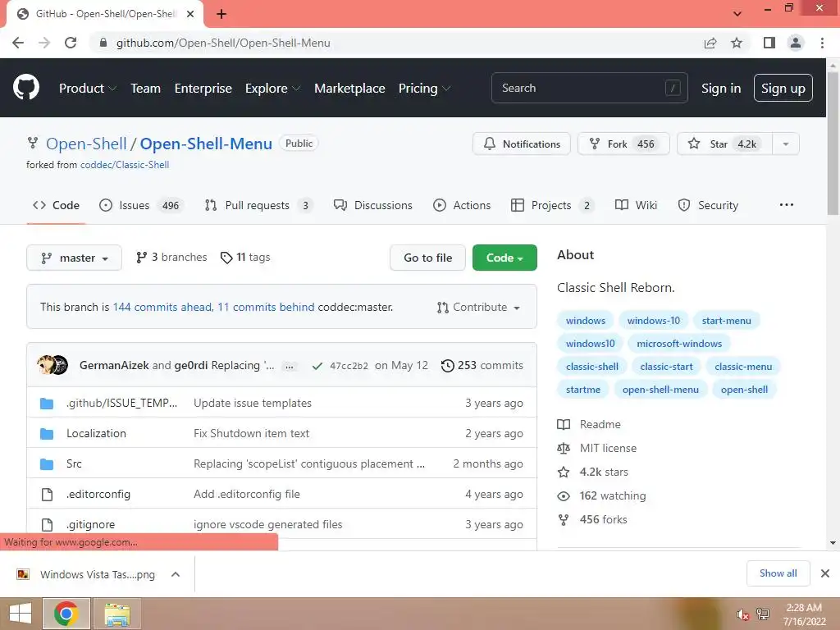The height and width of the screenshot is (630, 840).
Task: Open File Explorer from taskbar
Action: 117,614
